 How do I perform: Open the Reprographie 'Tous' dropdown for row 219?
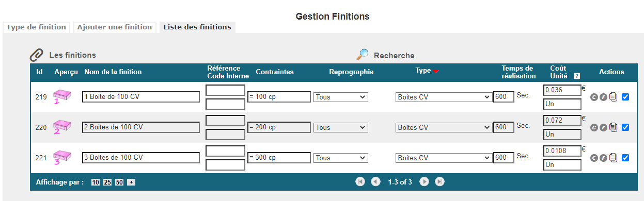pos(341,97)
